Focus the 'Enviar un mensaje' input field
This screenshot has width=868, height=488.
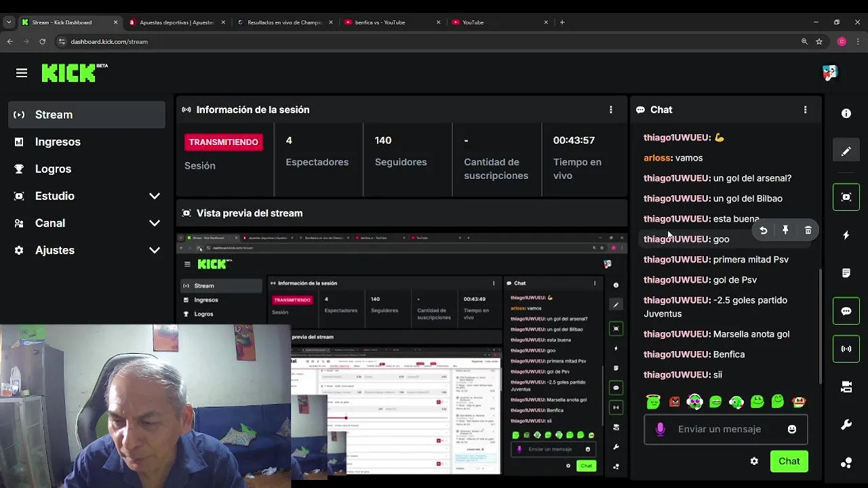pos(726,429)
